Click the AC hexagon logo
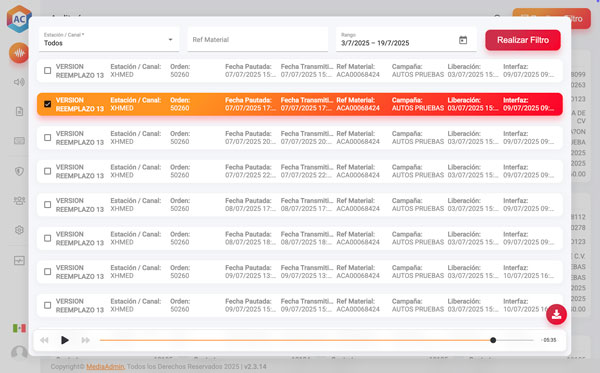 18,19
